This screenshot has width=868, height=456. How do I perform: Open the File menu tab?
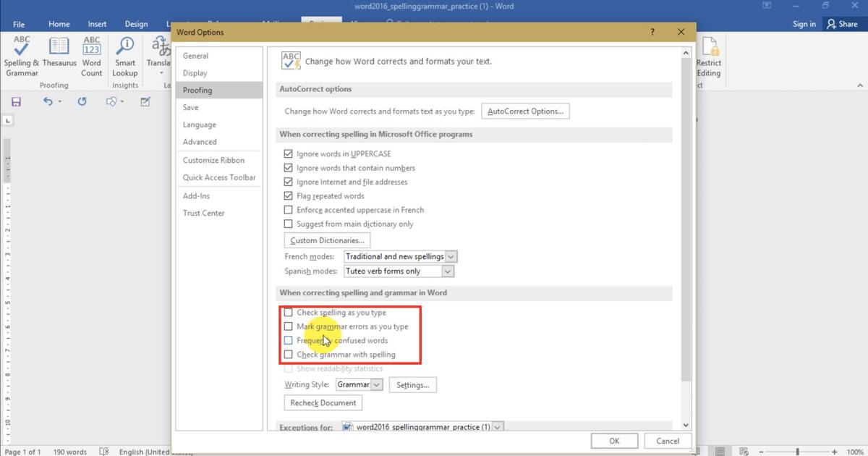19,24
